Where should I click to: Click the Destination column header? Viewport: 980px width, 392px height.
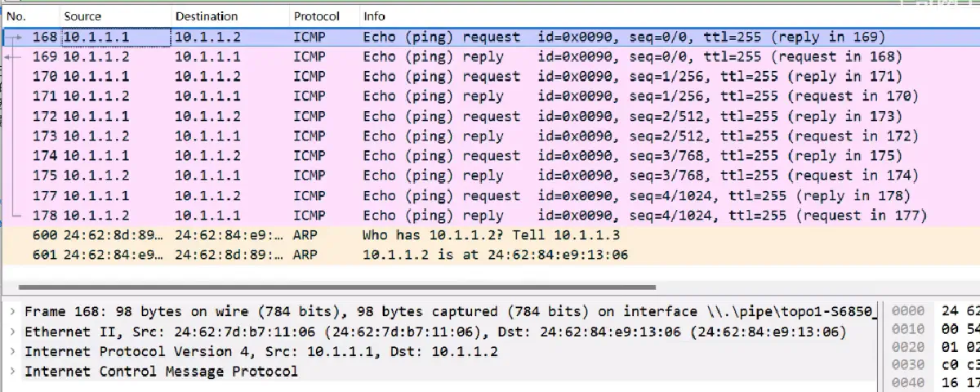[206, 16]
